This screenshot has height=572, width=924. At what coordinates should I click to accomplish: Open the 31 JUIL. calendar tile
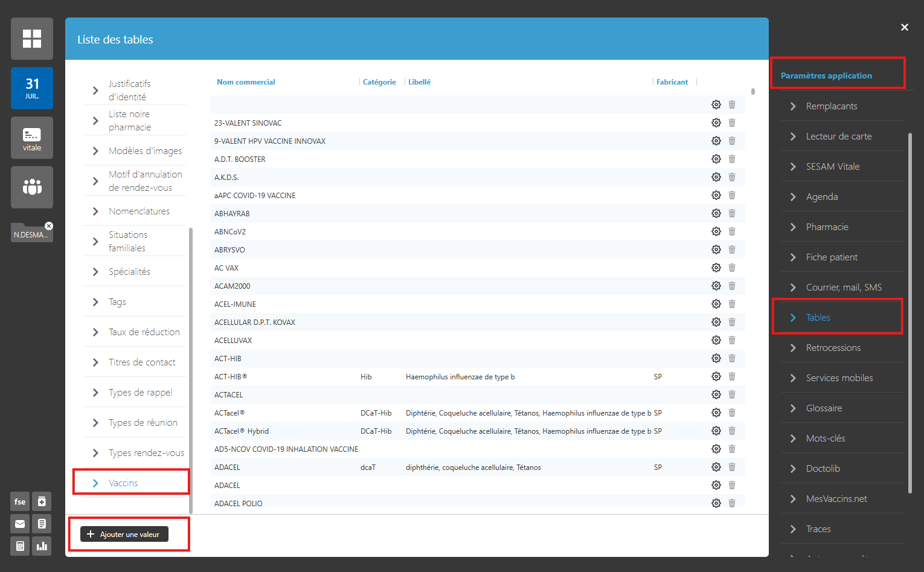click(x=32, y=88)
